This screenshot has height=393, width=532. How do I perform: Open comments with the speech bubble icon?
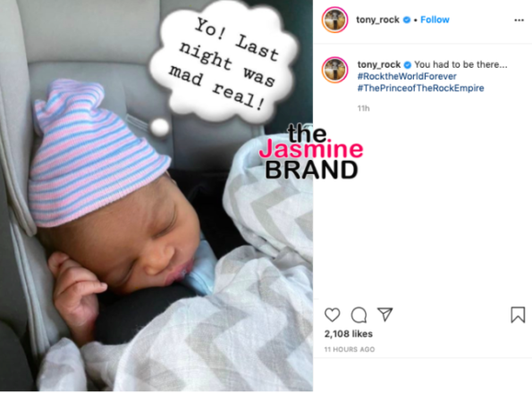(x=359, y=314)
